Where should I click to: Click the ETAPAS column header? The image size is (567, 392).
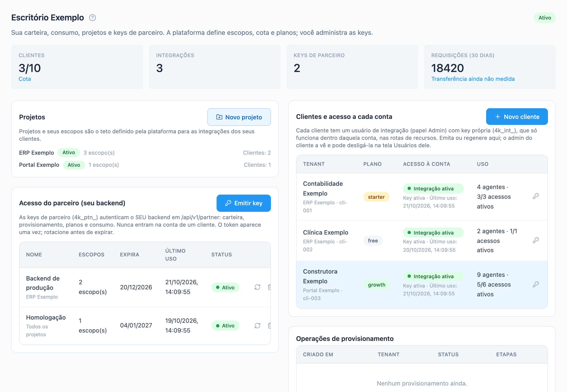[506, 354]
